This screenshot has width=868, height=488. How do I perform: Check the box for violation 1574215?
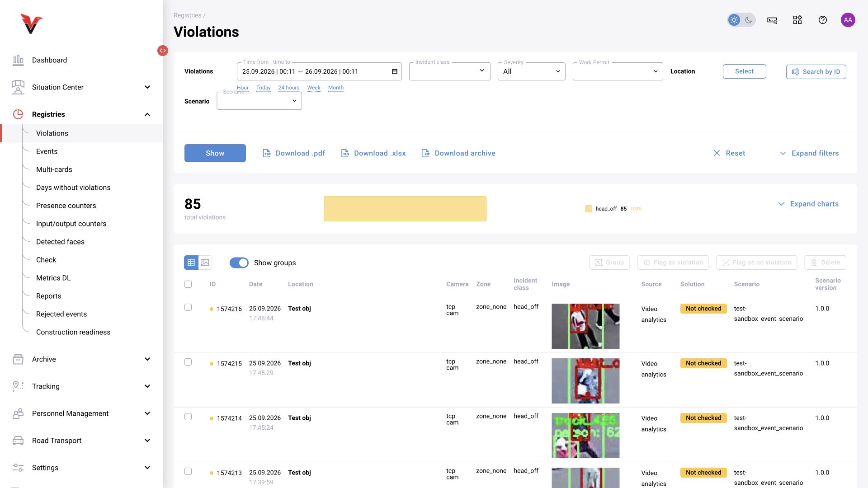(188, 362)
